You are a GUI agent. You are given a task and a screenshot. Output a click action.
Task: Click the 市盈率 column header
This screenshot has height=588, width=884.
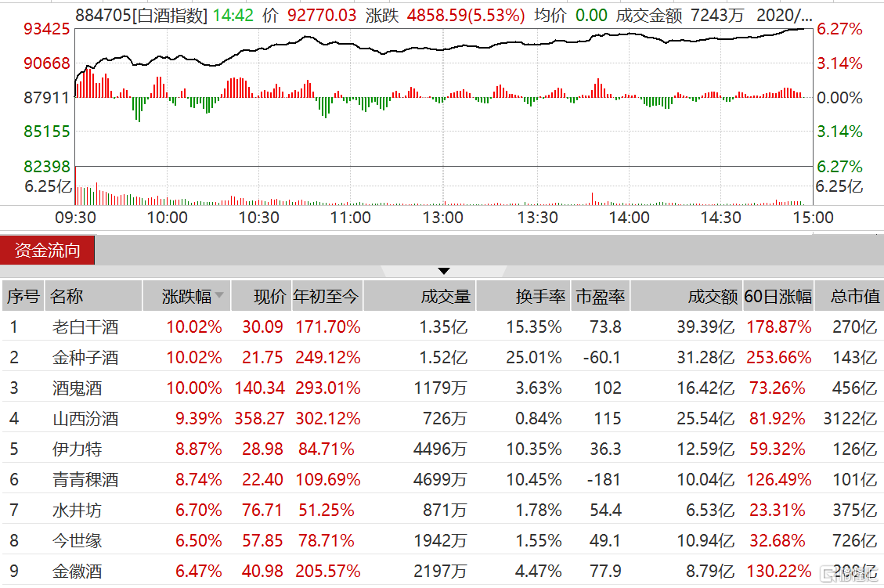[x=601, y=296]
